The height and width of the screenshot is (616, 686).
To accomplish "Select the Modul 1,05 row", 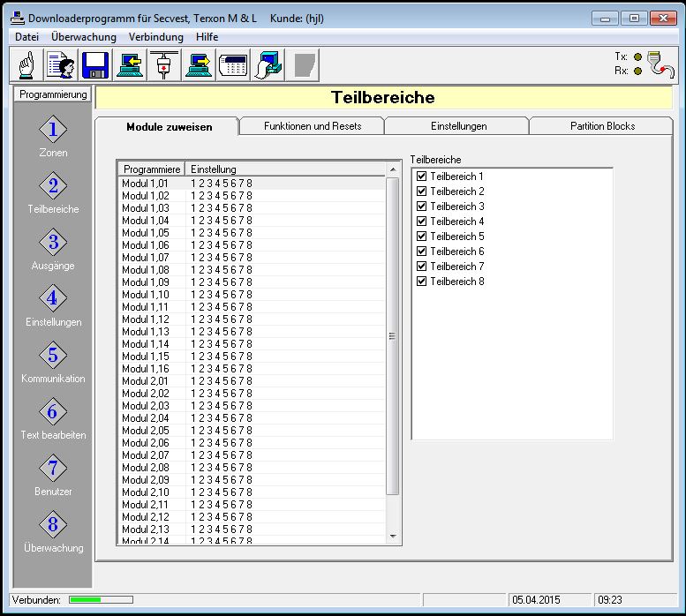I will click(x=145, y=233).
